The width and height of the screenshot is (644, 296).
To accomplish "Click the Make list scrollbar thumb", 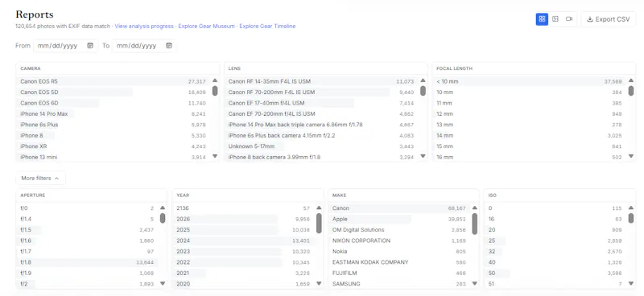I will [x=475, y=224].
